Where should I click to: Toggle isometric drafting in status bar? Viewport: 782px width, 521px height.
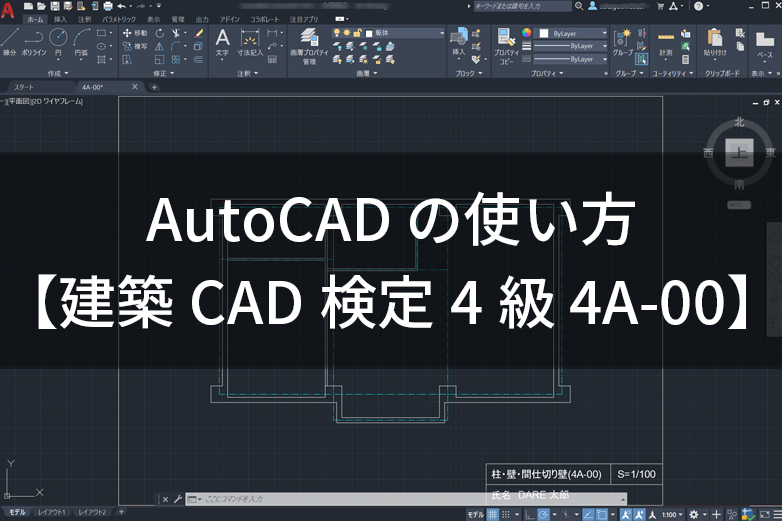click(x=566, y=515)
